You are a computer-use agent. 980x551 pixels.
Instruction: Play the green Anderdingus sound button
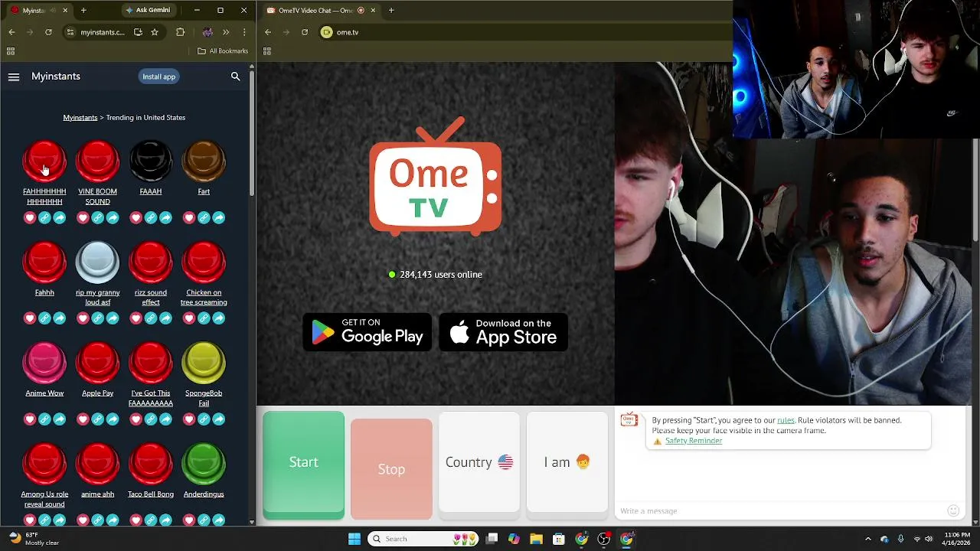coord(204,465)
